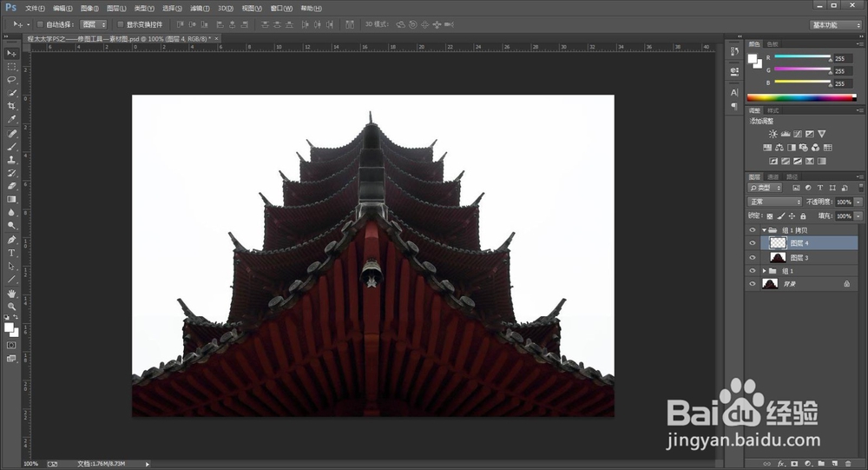Open the 基本功能 workspace dropdown
Image resolution: width=868 pixels, height=470 pixels.
[835, 25]
